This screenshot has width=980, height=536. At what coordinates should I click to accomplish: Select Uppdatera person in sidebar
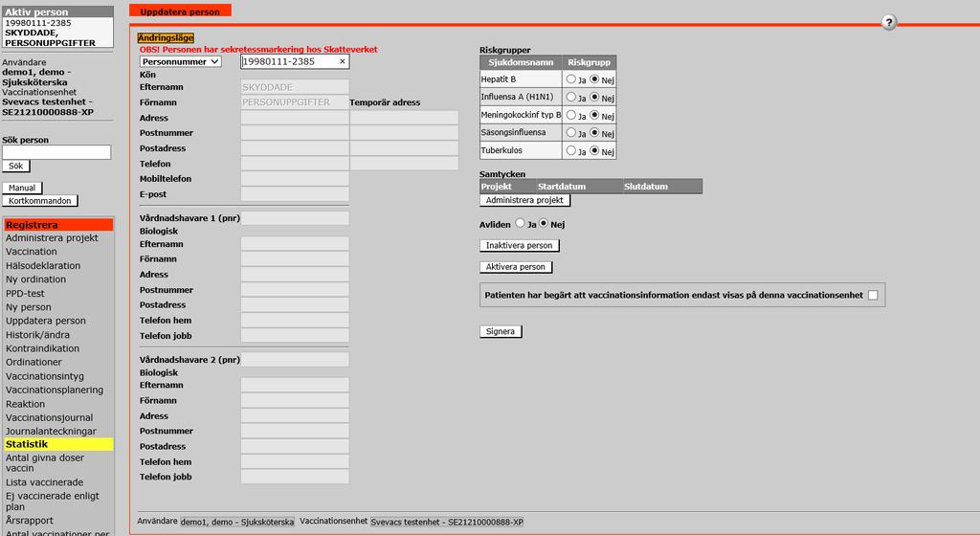click(46, 321)
